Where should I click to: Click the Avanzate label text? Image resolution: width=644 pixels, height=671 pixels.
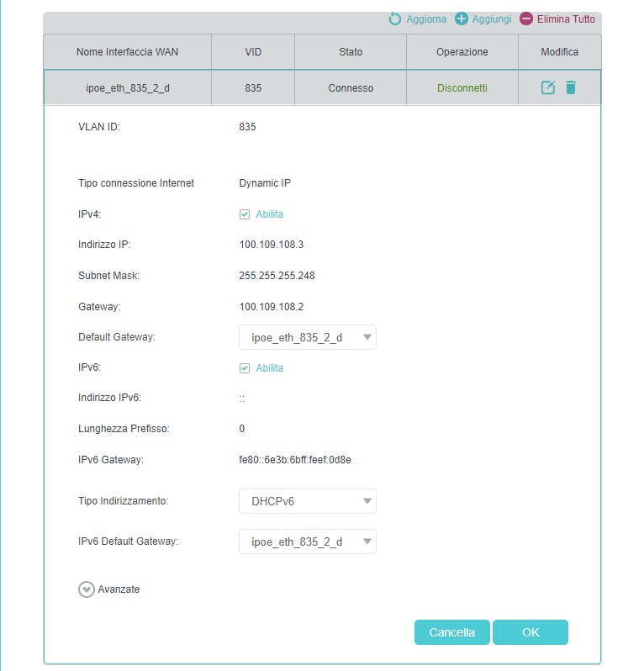pos(119,589)
